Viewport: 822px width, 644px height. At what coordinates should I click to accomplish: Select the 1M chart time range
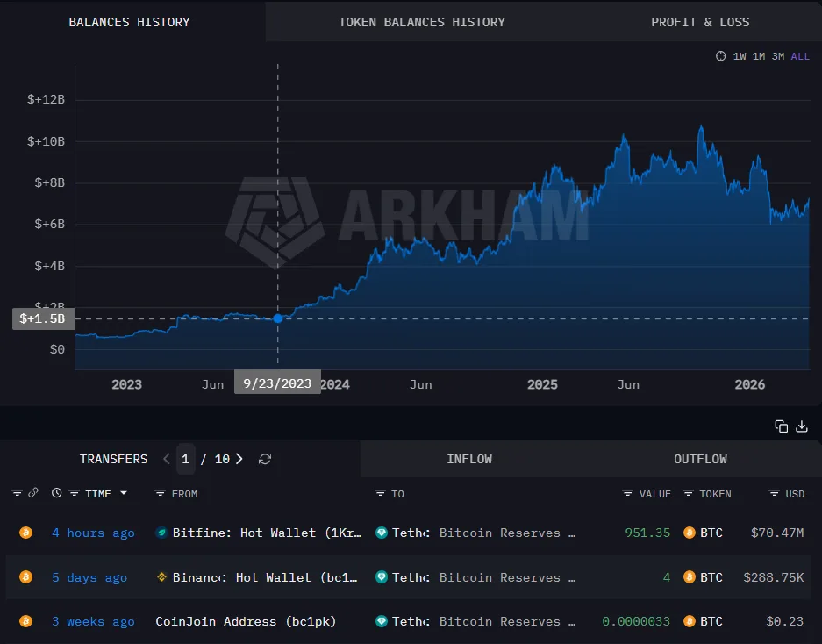click(759, 56)
